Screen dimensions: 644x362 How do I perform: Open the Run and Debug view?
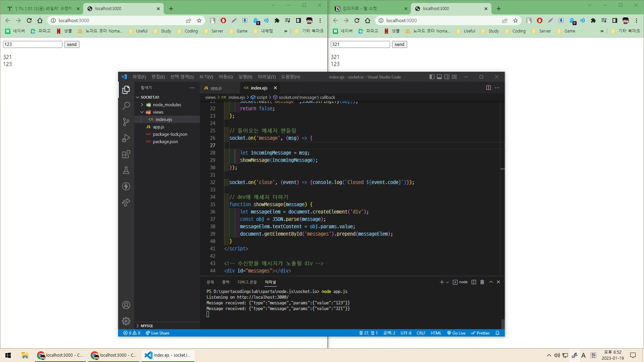pyautogui.click(x=126, y=138)
